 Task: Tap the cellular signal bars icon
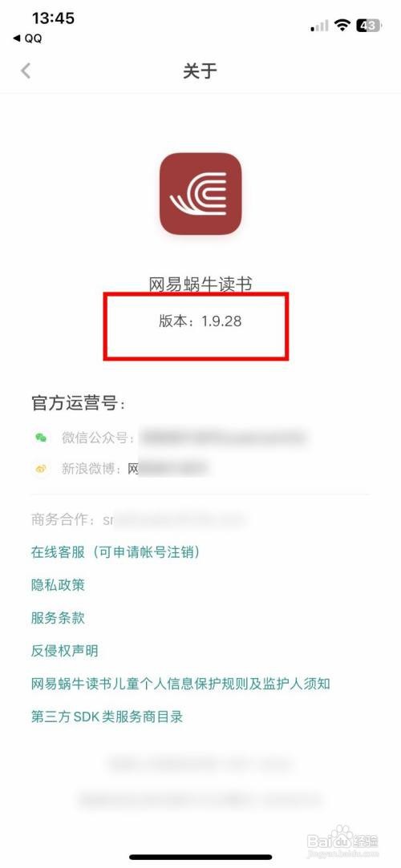pyautogui.click(x=319, y=26)
